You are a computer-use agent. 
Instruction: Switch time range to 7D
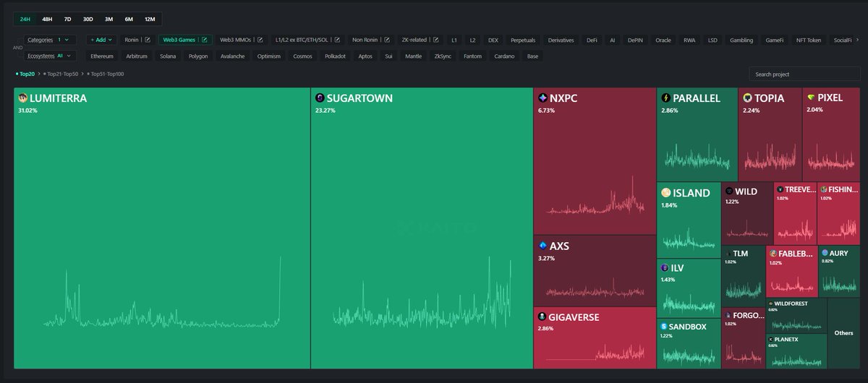67,19
